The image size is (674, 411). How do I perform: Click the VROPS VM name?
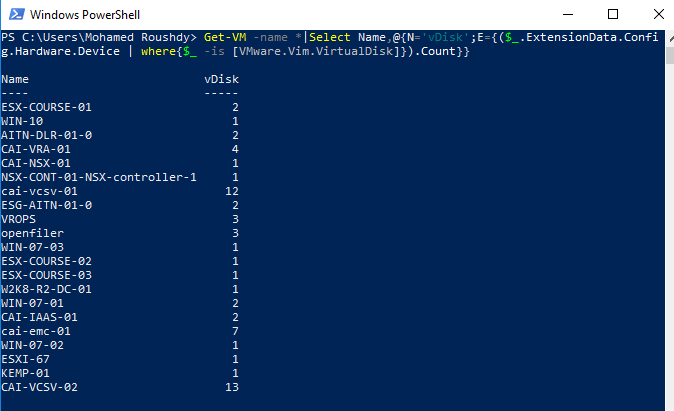coord(18,219)
